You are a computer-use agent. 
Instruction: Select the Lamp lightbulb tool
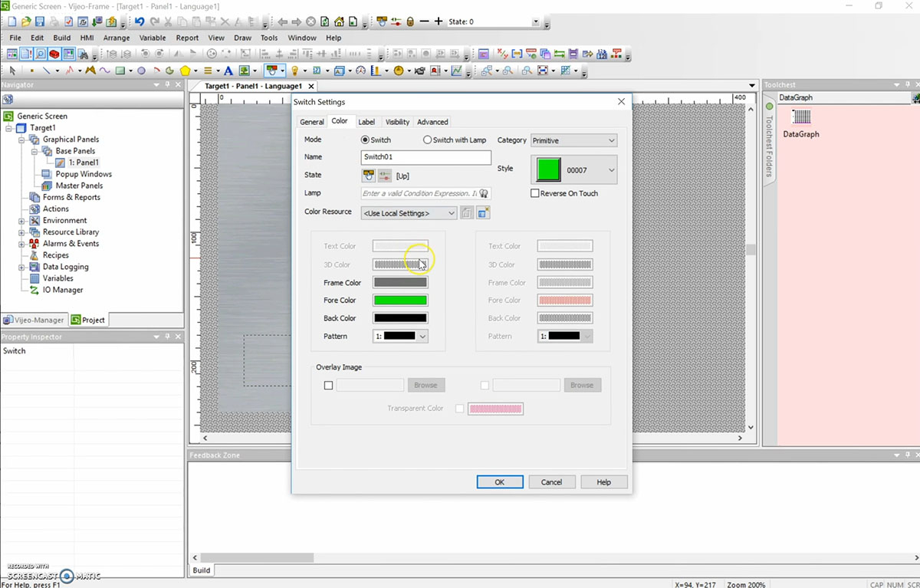(x=294, y=71)
